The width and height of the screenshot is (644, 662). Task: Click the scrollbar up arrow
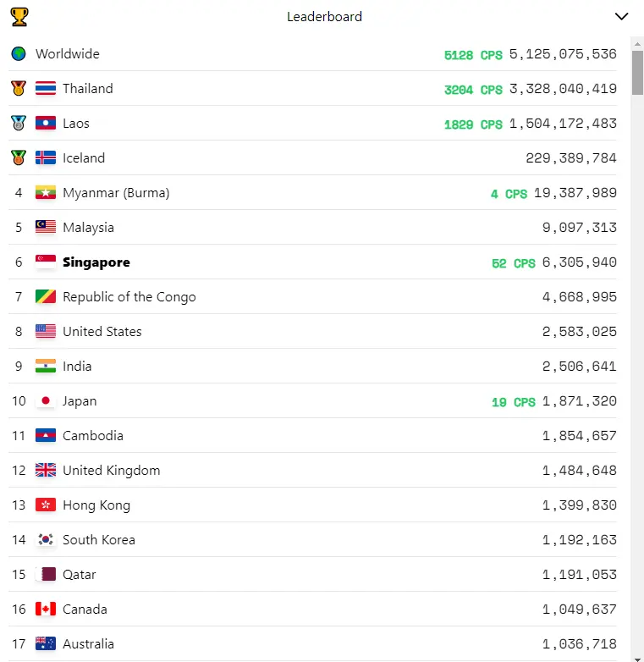tap(637, 44)
